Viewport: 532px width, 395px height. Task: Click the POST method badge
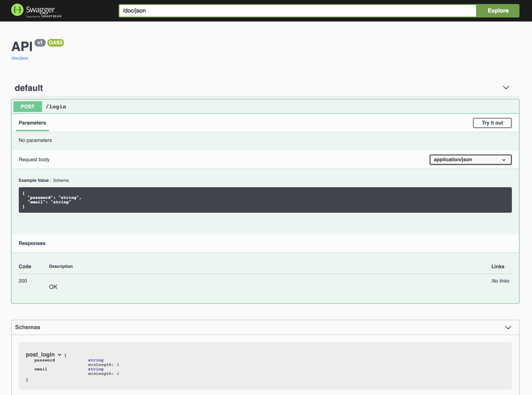[x=28, y=107]
